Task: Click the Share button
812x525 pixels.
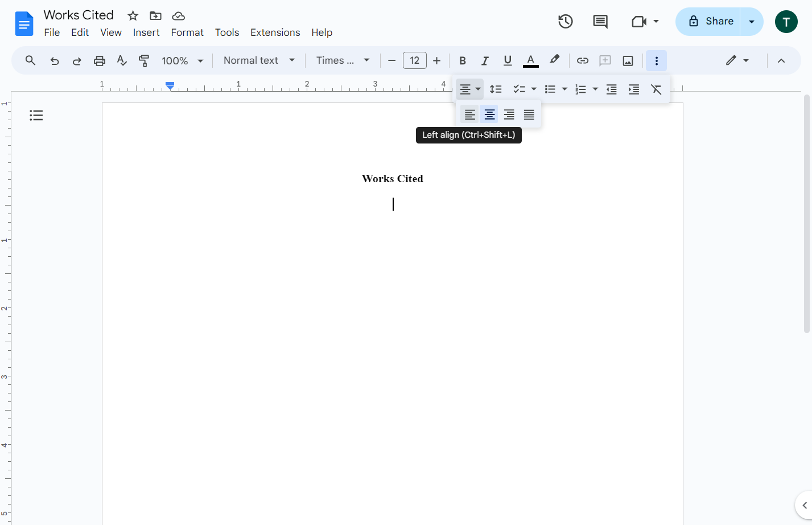Action: point(708,22)
